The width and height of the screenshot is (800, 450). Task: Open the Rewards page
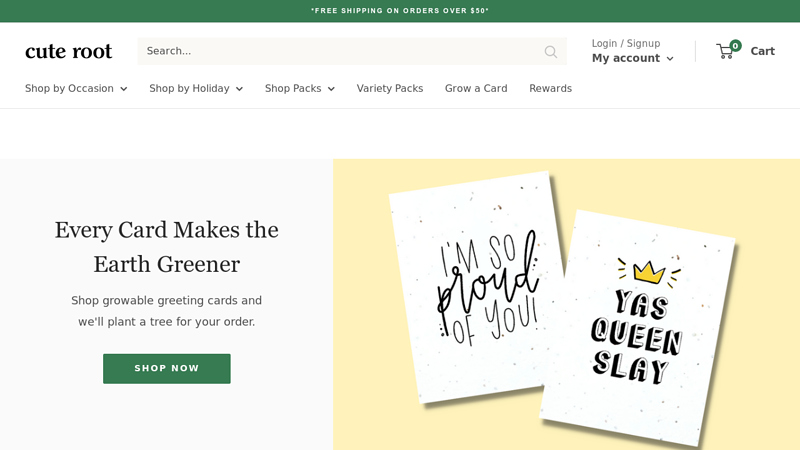(x=551, y=88)
